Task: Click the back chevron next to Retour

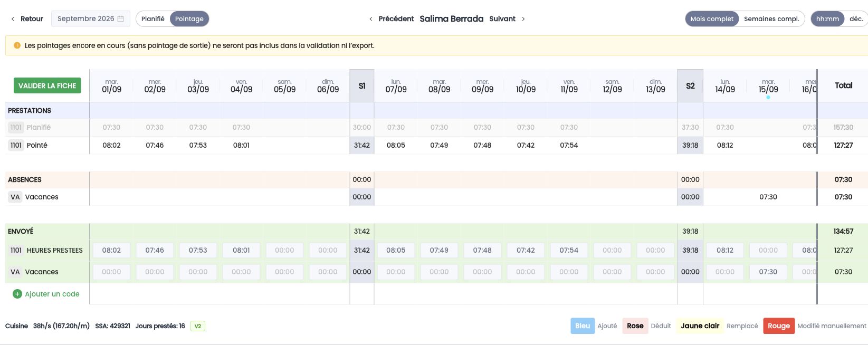Action: point(13,19)
